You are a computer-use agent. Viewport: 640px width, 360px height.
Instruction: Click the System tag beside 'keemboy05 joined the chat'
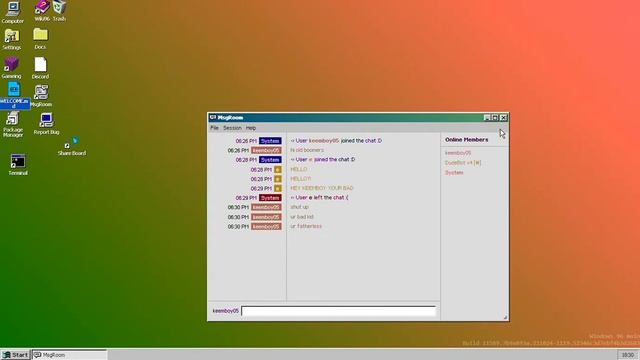[x=270, y=141]
